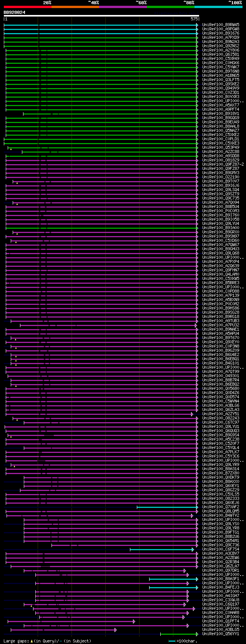This screenshot has width=246, height=644.
Task: Click the UniRef100_B5BRE3 label
Action: coord(221,283)
